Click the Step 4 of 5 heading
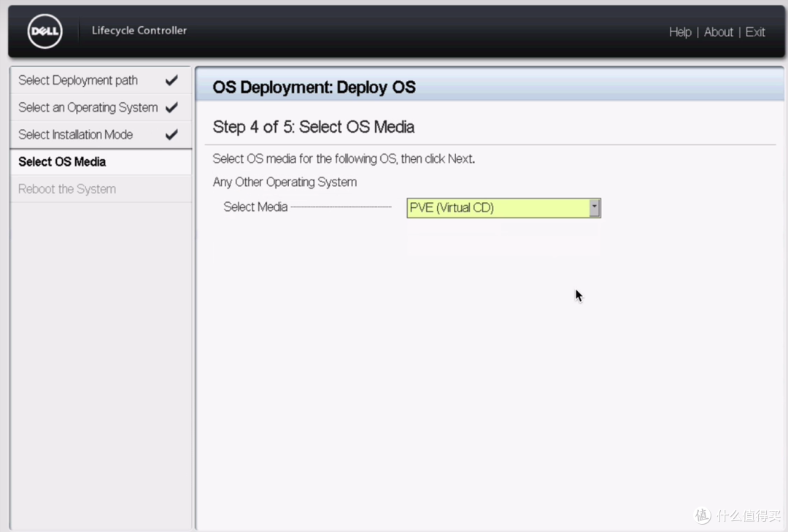Viewport: 788px width, 532px height. (313, 127)
